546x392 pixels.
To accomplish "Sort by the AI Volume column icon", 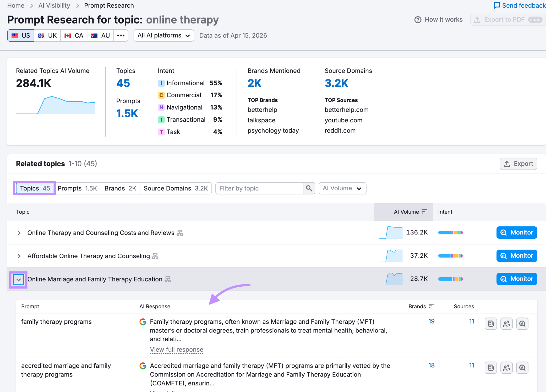I will click(424, 211).
